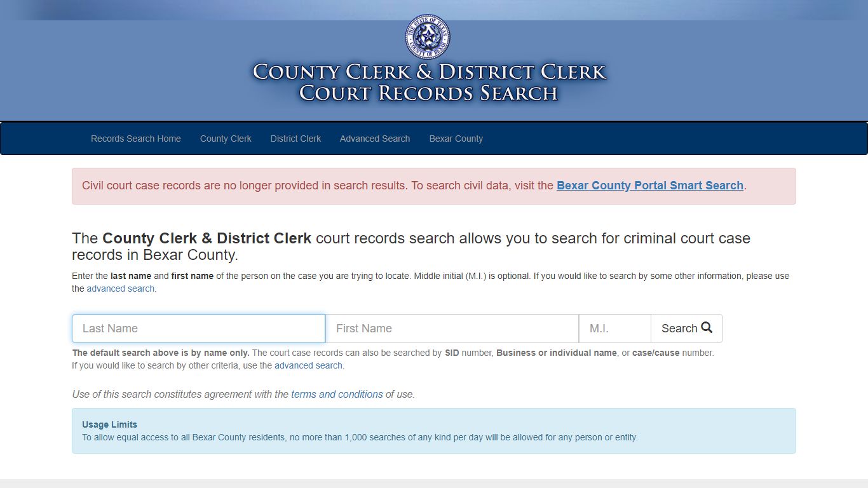Open the County Clerk nav item
The width and height of the screenshot is (868, 488).
pos(226,139)
